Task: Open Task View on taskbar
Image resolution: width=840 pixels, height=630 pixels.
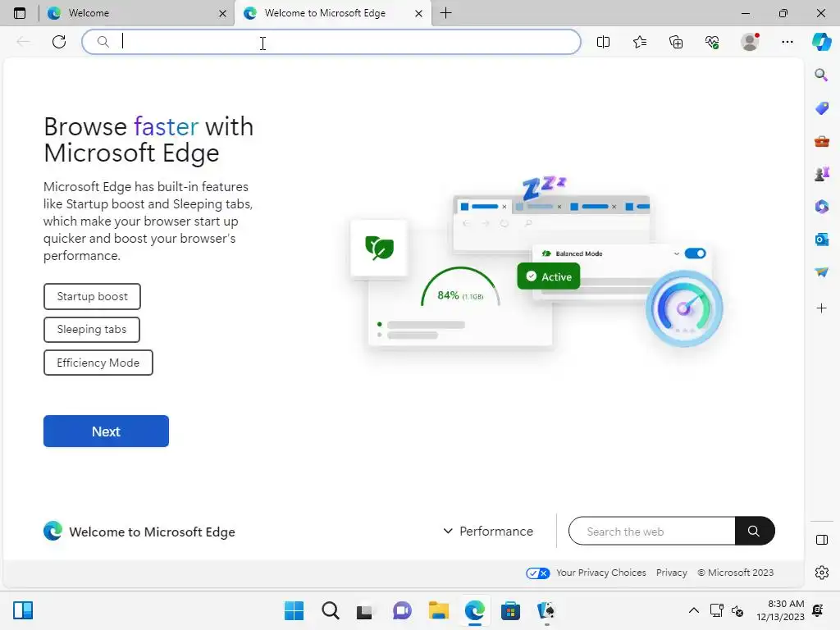Action: click(x=364, y=610)
